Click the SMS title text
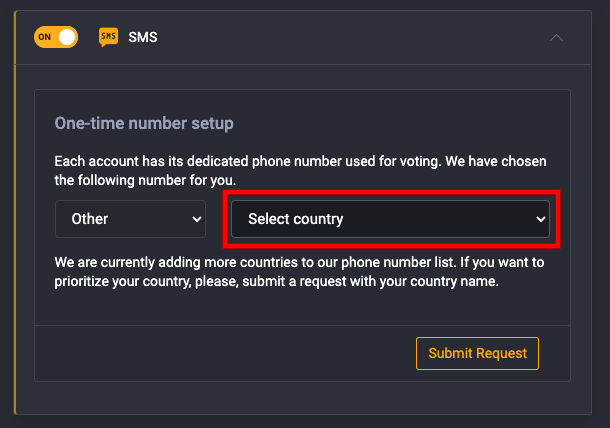Viewport: 610px width, 428px height. click(x=143, y=37)
